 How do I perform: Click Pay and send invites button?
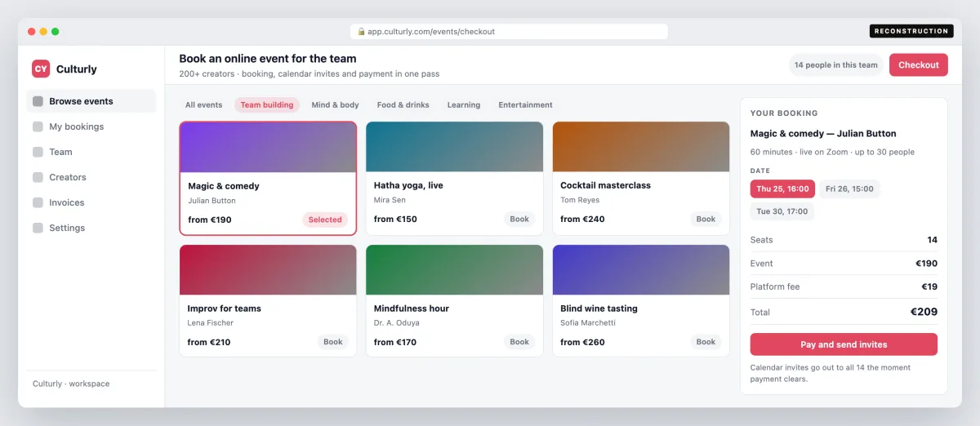coord(844,344)
